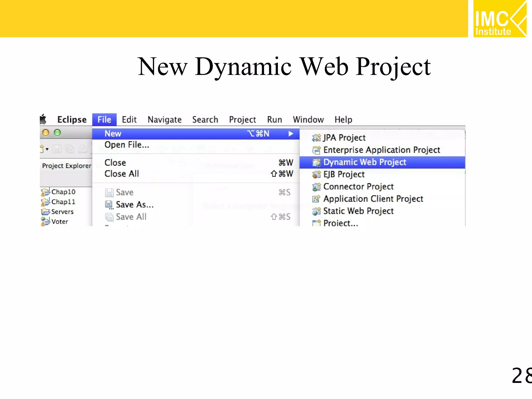Click the EJB Project icon
This screenshot has width=532, height=399.
coord(316,174)
